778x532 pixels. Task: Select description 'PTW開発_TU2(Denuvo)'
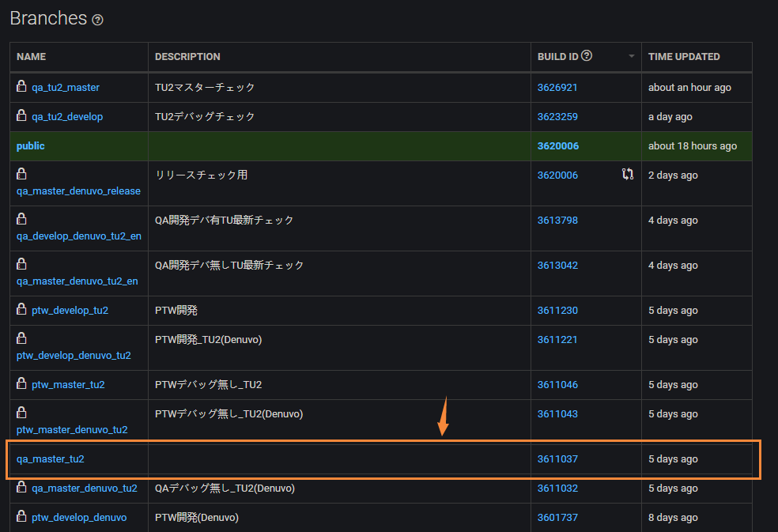[x=208, y=340]
